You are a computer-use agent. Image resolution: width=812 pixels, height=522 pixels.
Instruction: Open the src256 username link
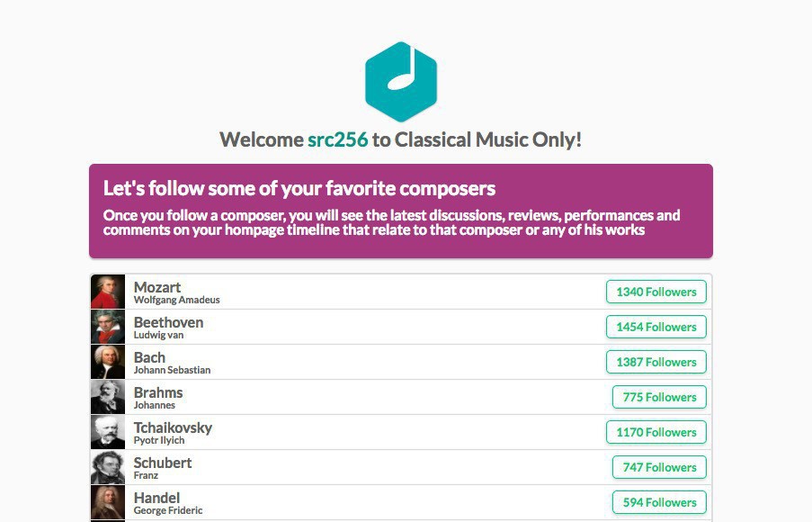337,139
